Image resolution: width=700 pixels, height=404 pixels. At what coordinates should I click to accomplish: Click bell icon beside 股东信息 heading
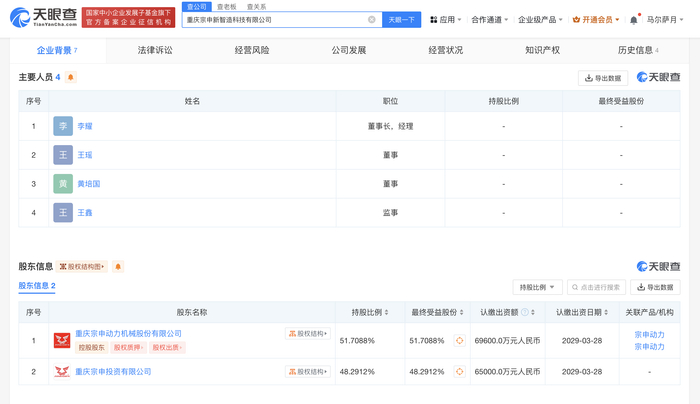[x=118, y=267]
